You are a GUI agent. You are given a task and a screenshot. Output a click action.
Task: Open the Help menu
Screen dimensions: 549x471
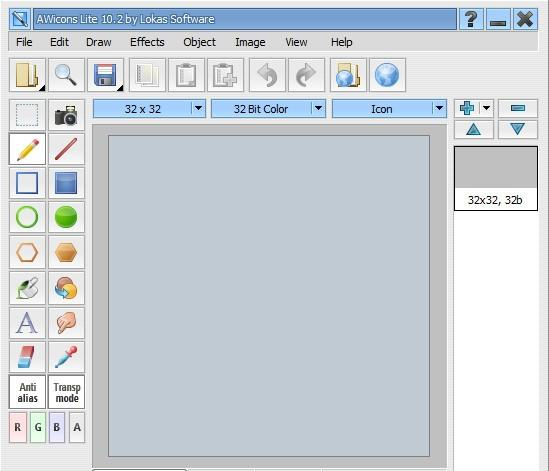tap(342, 42)
